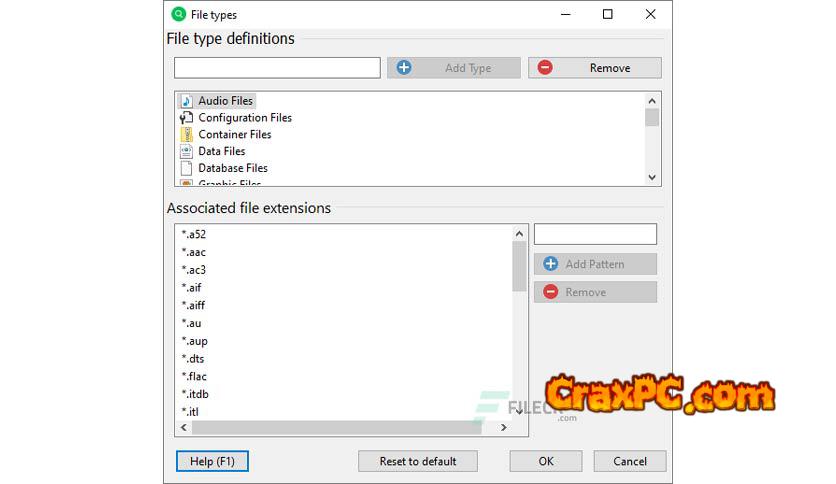Screen dimensions: 836x484
Task: Select the *.ac3 extension
Action: (x=194, y=270)
